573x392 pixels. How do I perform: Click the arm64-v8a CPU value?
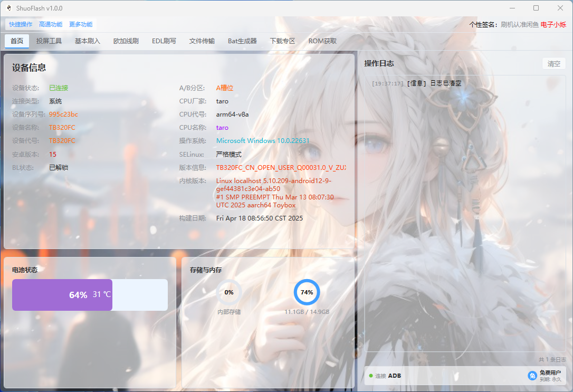click(x=232, y=114)
